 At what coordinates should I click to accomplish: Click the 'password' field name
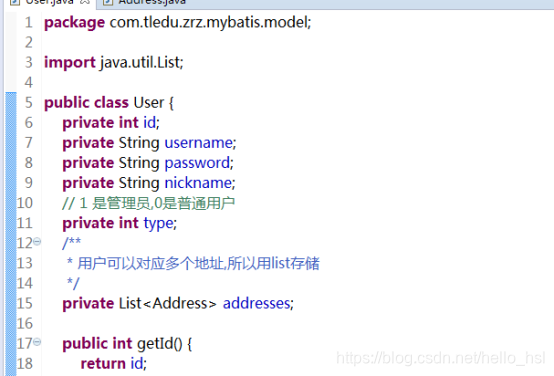(198, 163)
